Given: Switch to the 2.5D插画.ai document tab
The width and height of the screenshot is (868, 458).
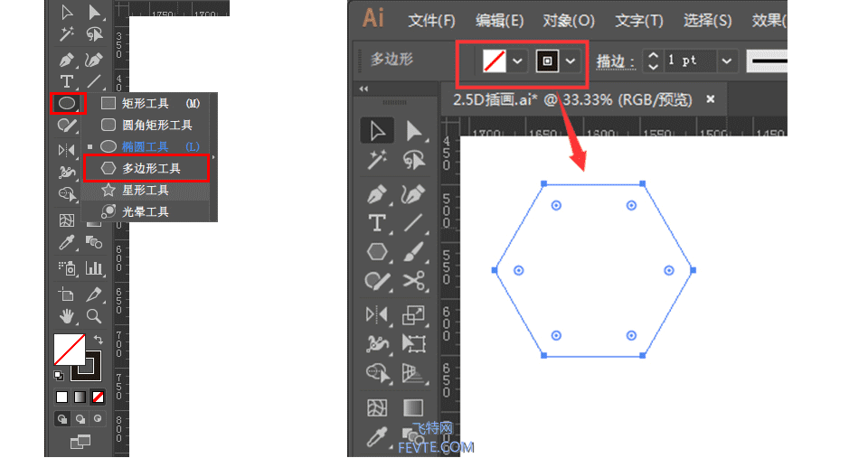Looking at the screenshot, I should [572, 100].
